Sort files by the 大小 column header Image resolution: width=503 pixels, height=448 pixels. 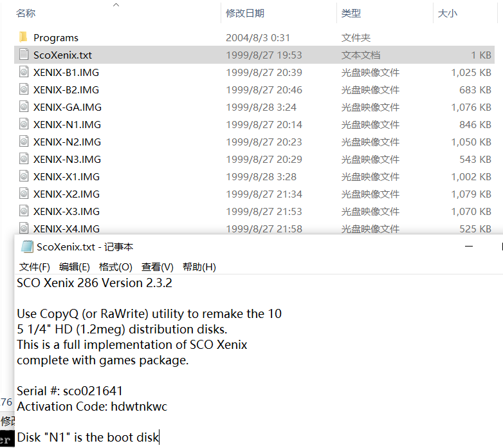click(447, 13)
